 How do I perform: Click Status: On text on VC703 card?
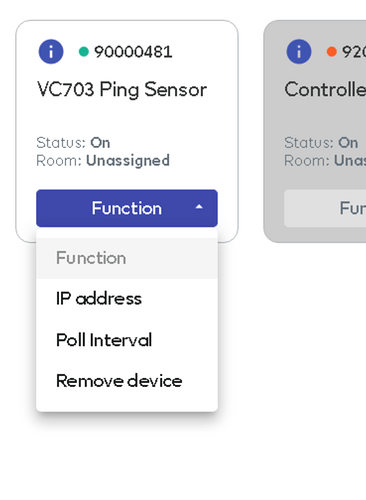pos(73,143)
